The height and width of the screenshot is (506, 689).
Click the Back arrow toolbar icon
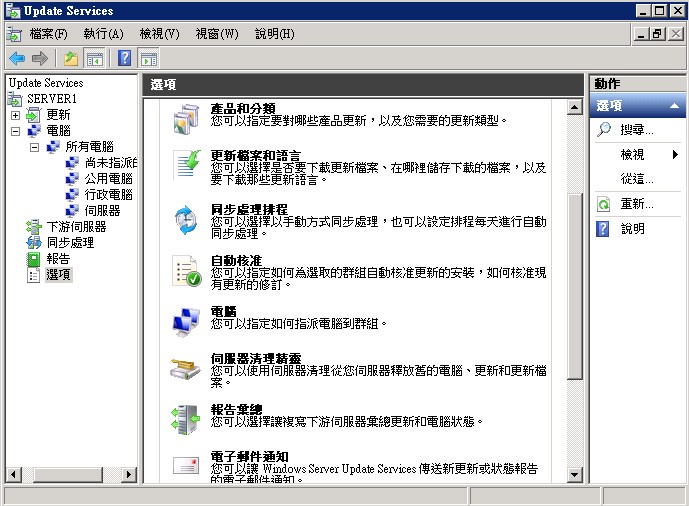17,58
